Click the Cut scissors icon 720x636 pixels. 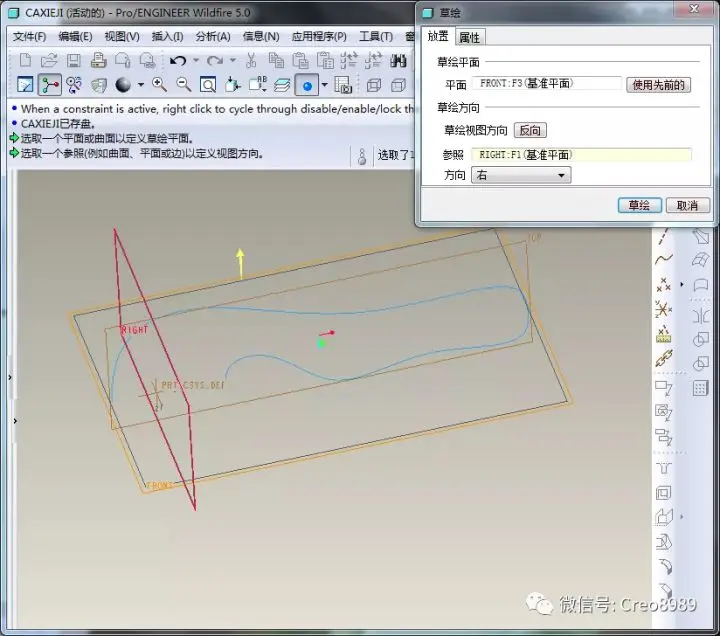[x=251, y=61]
